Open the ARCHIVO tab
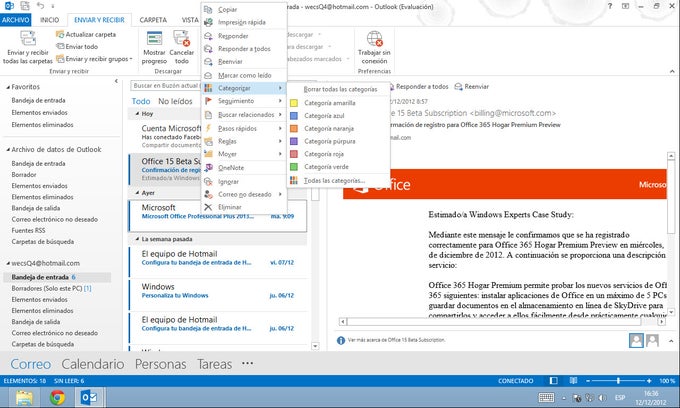Screen dimensions: 680x408 click(16, 20)
